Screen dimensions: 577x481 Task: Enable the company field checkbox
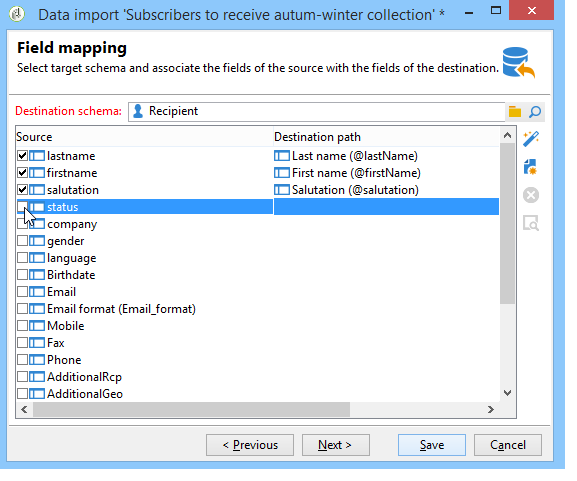pos(22,224)
